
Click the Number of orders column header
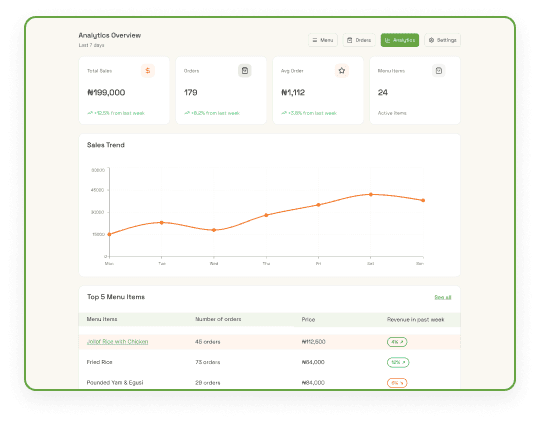[x=218, y=319]
